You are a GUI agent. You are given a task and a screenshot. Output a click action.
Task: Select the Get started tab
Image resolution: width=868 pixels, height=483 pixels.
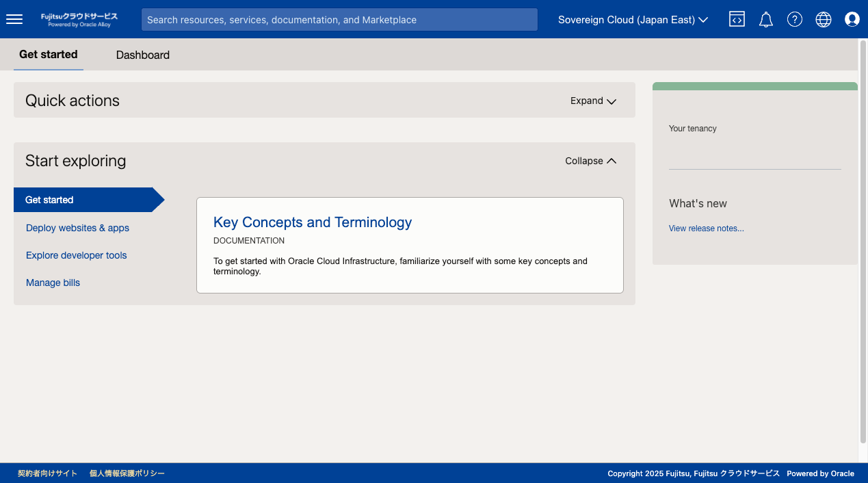pos(48,54)
